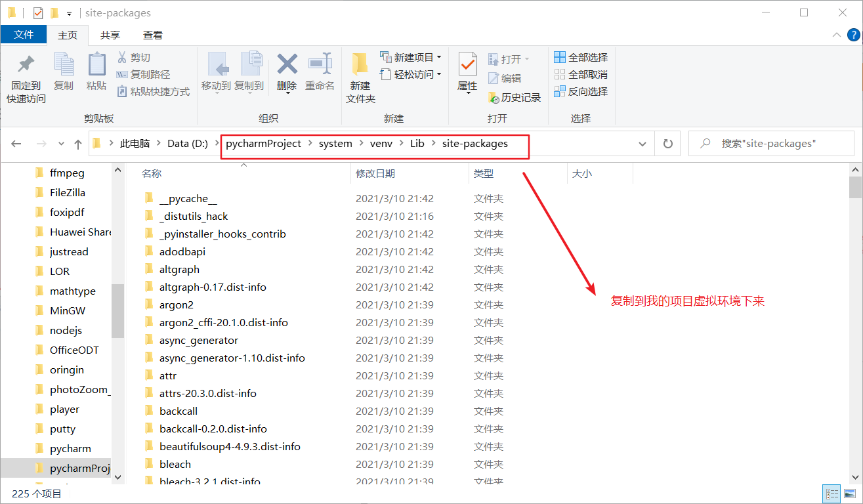Switch to the 查看 (View) ribbon tab

coord(153,35)
